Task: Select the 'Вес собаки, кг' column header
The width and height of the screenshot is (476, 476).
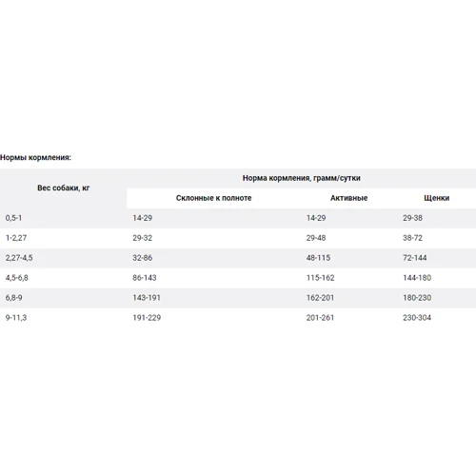Action: coord(64,188)
